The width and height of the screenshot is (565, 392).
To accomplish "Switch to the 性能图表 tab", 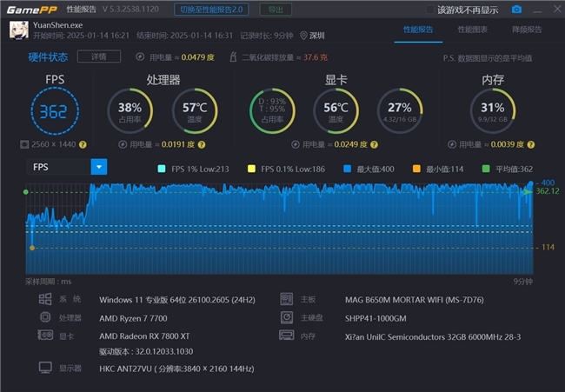I will 473,30.
